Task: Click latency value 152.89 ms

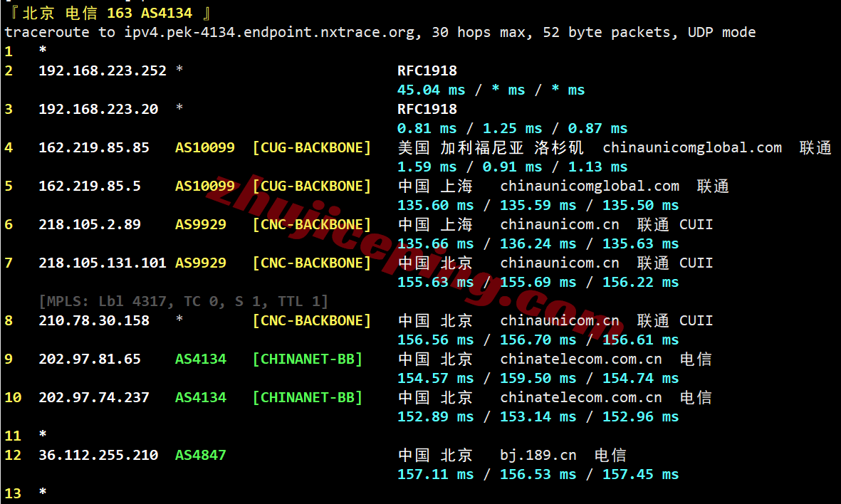Action: [436, 417]
